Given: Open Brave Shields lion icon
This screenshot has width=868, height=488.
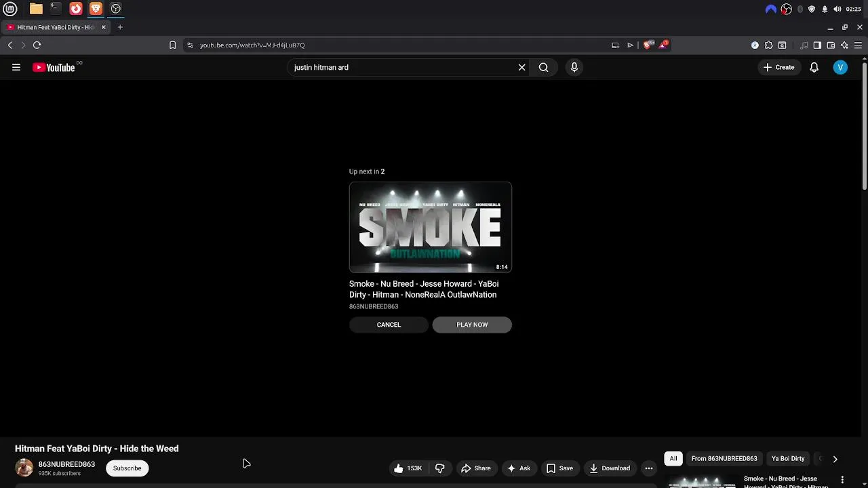Looking at the screenshot, I should pyautogui.click(x=647, y=45).
